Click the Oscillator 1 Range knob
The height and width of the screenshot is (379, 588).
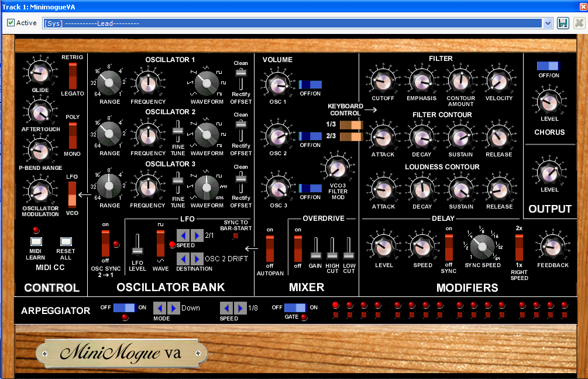109,83
